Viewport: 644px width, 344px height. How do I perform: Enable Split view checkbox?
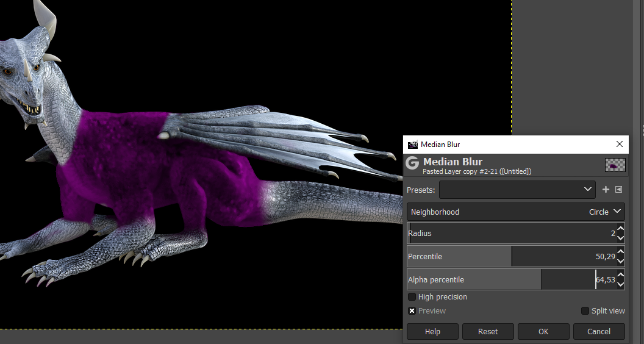click(585, 311)
